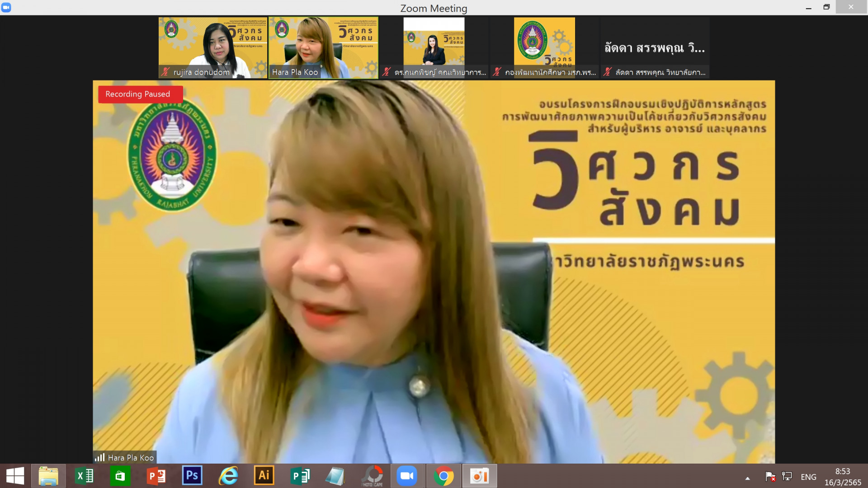Open Windows Store from the taskbar
This screenshot has height=488, width=868.
(x=120, y=476)
